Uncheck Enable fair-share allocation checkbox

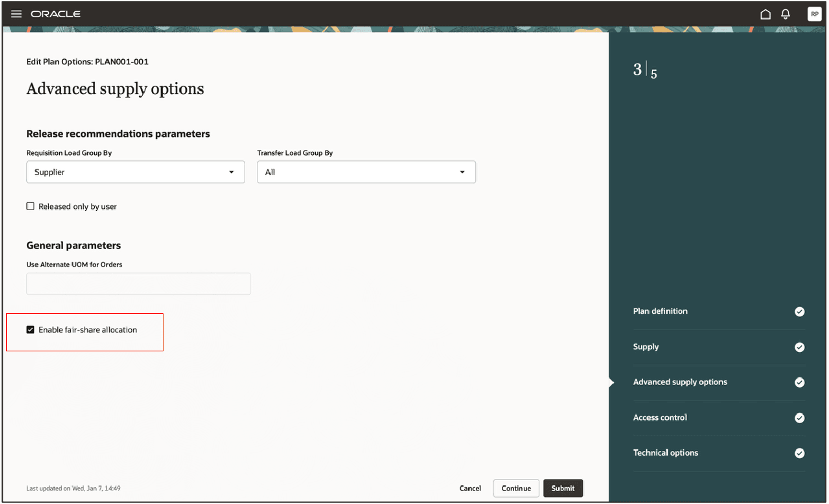(x=30, y=330)
